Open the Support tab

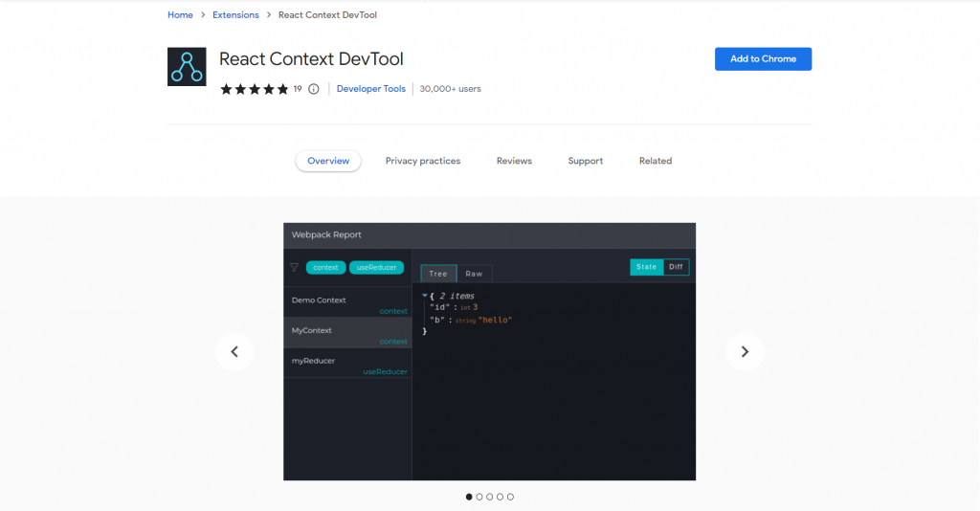(585, 161)
